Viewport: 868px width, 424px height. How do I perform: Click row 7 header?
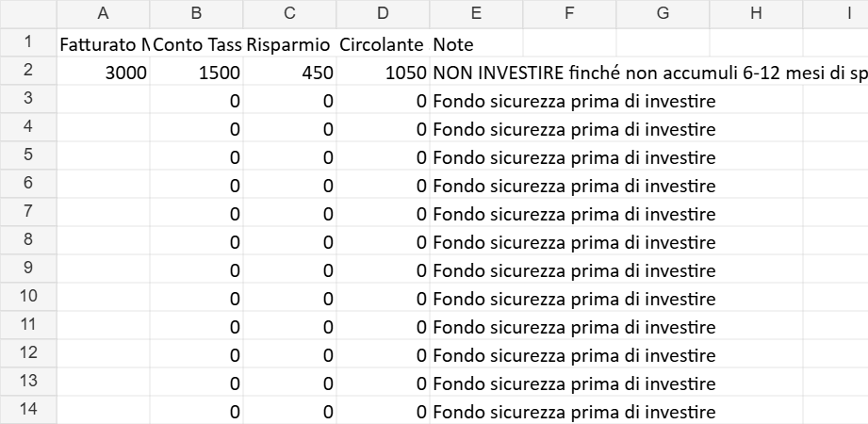coord(27,211)
